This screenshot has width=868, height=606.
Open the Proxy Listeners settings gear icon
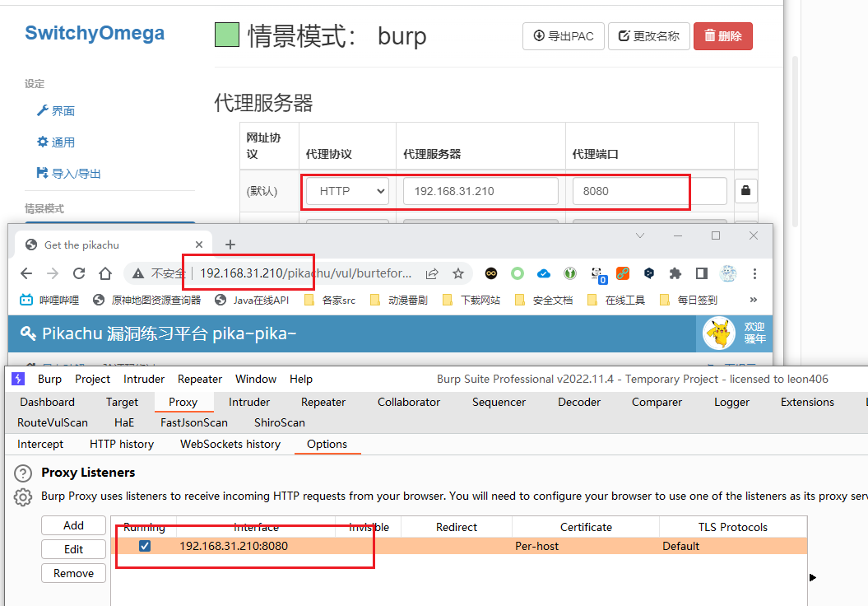click(x=23, y=496)
